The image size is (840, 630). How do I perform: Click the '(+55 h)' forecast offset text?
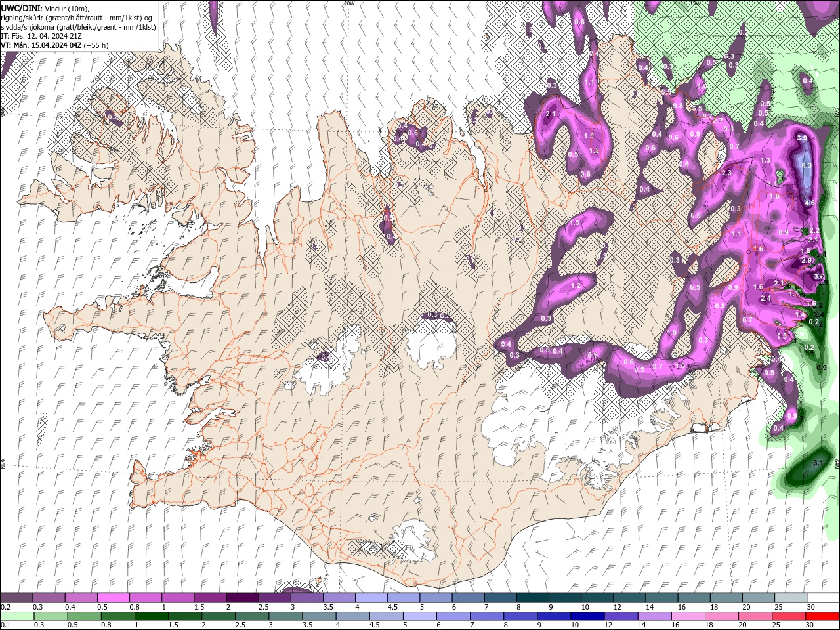click(96, 45)
